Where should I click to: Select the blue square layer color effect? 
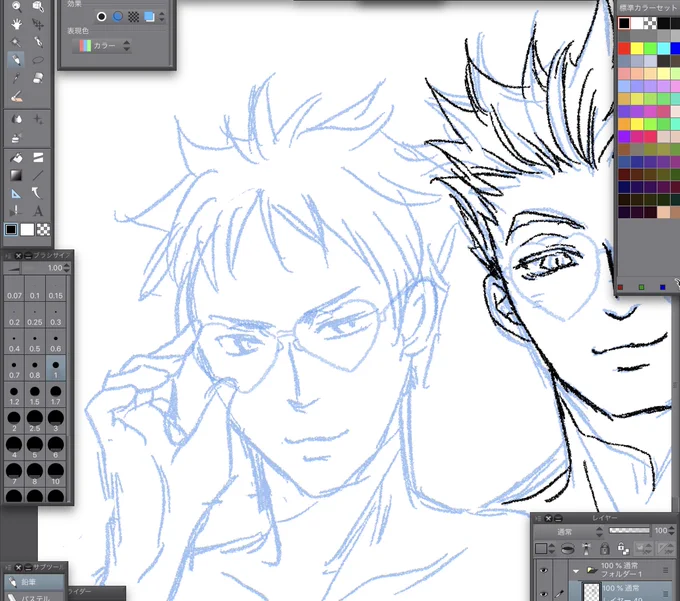coord(149,16)
